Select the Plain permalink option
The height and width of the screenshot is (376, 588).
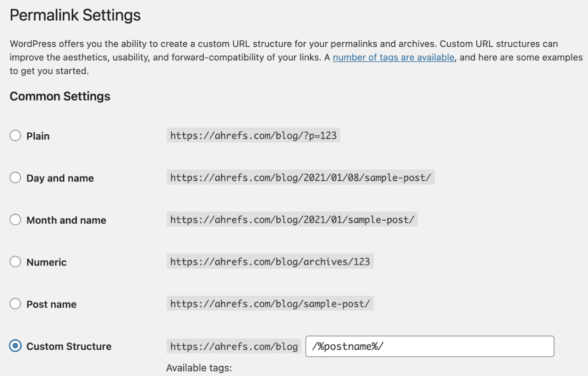pyautogui.click(x=15, y=135)
